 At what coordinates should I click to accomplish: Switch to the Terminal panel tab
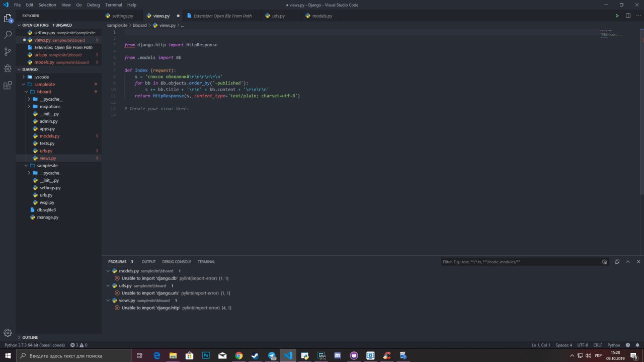click(206, 262)
